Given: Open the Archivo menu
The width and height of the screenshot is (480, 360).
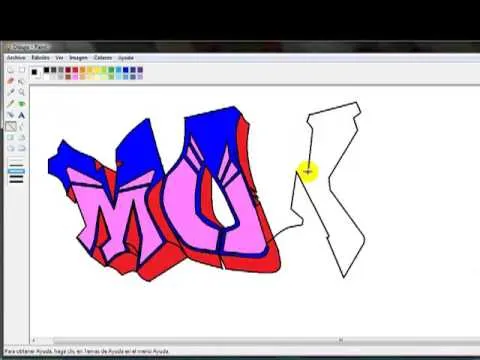Looking at the screenshot, I should [x=16, y=58].
